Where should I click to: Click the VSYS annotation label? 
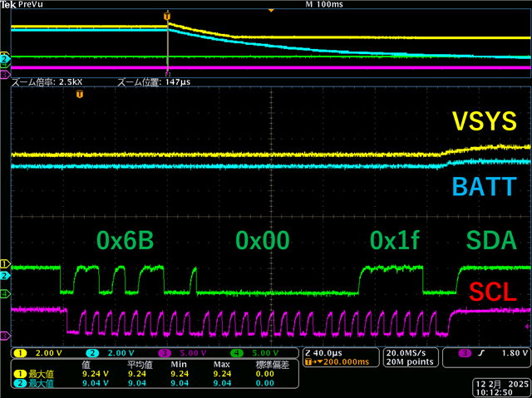485,121
